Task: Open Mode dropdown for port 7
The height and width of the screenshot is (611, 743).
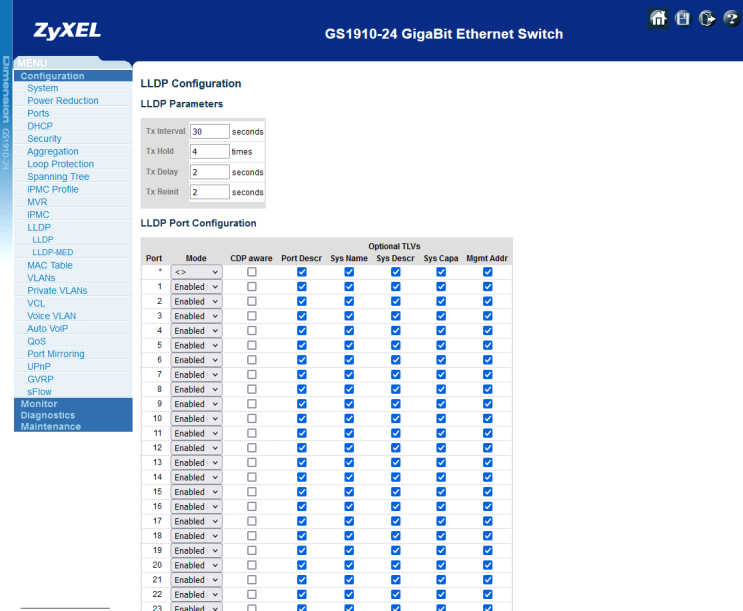Action: click(x=196, y=375)
